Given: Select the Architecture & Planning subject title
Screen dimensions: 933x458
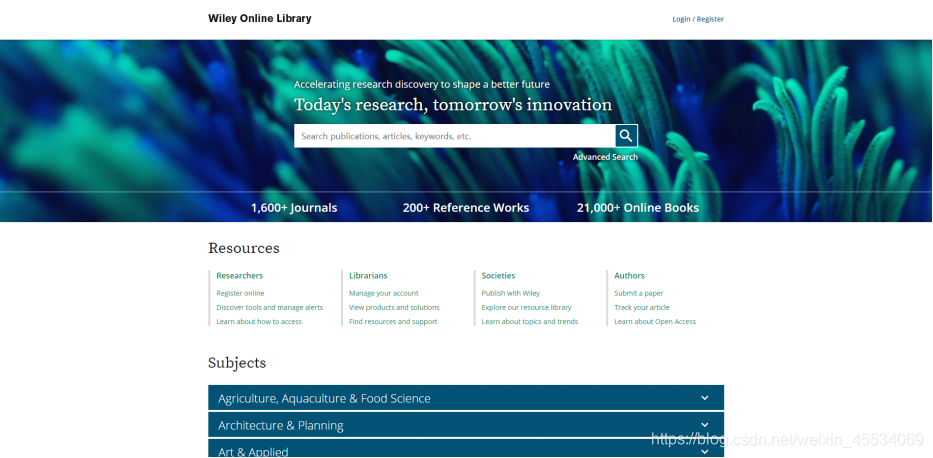Looking at the screenshot, I should pos(281,425).
